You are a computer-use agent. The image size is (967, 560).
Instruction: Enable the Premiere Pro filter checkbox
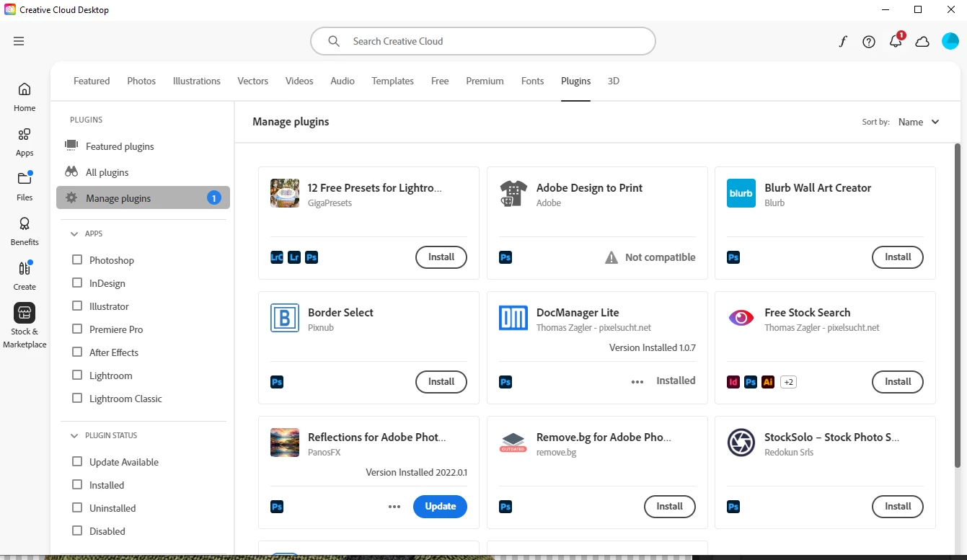tap(77, 329)
